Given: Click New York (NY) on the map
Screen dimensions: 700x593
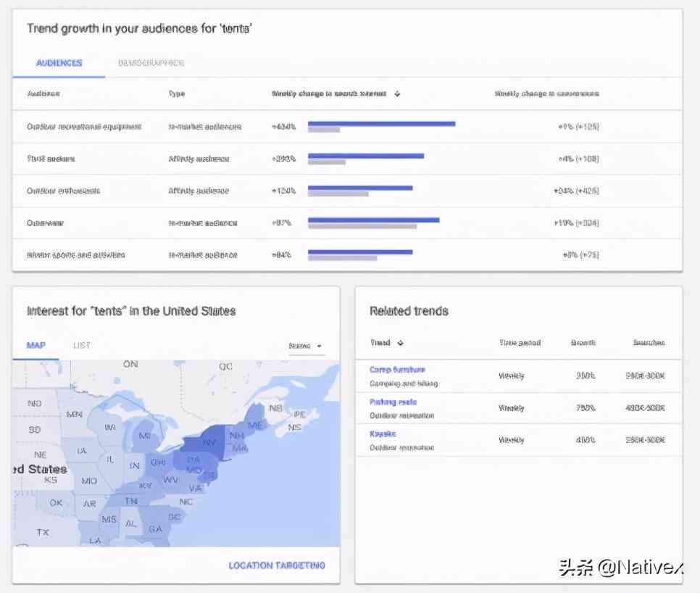Looking at the screenshot, I should 209,442.
